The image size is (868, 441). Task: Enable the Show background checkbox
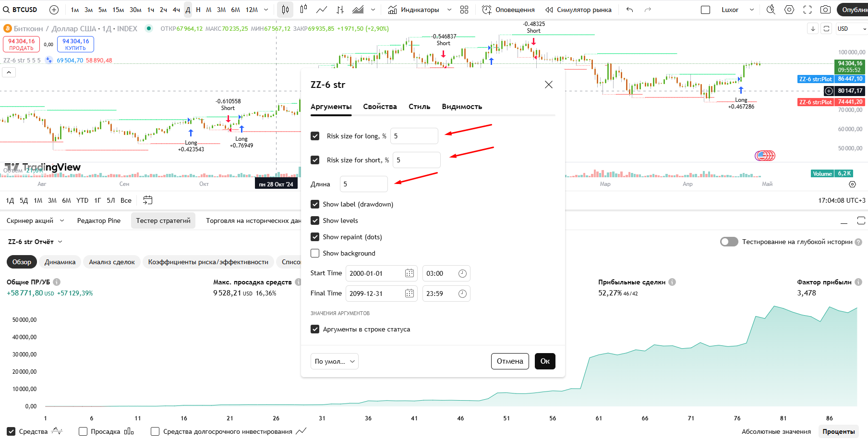tap(315, 253)
